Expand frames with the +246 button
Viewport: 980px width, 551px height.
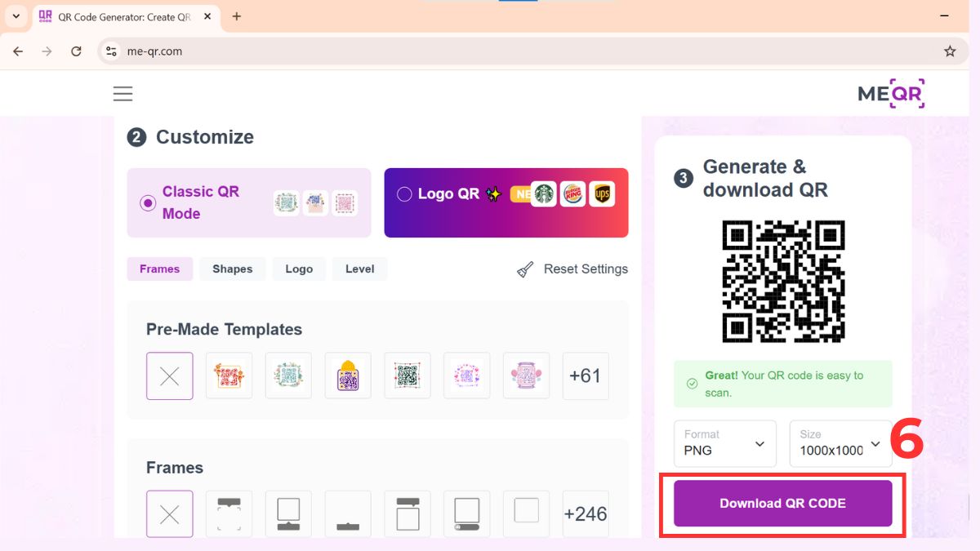click(x=586, y=513)
